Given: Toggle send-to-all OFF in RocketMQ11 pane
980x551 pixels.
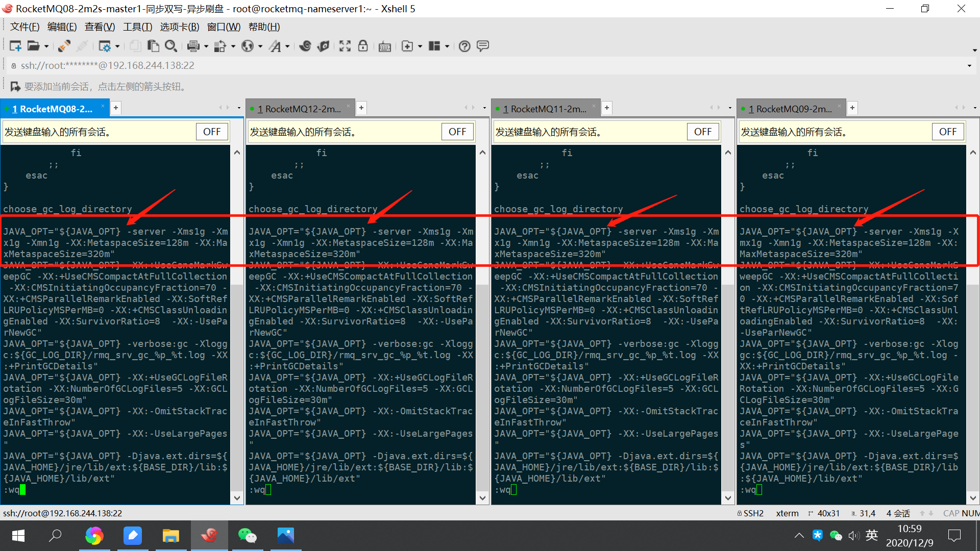Looking at the screenshot, I should 703,132.
